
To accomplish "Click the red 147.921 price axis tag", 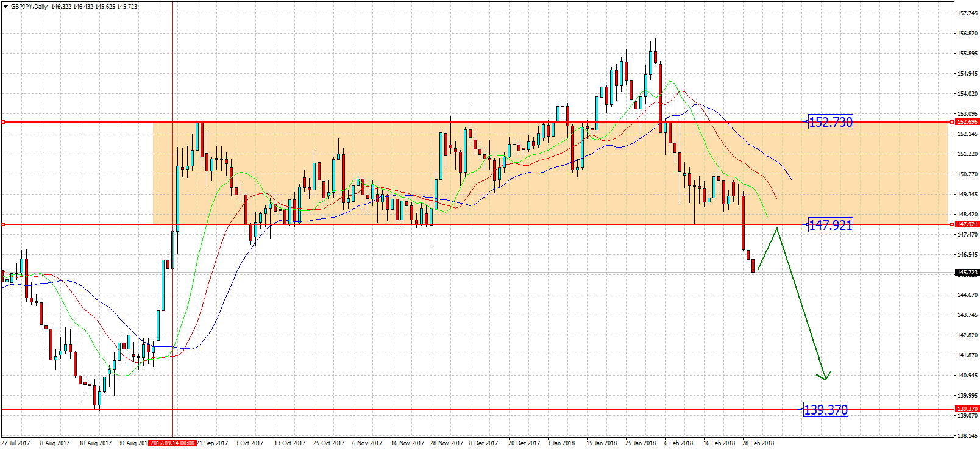I will pyautogui.click(x=967, y=224).
